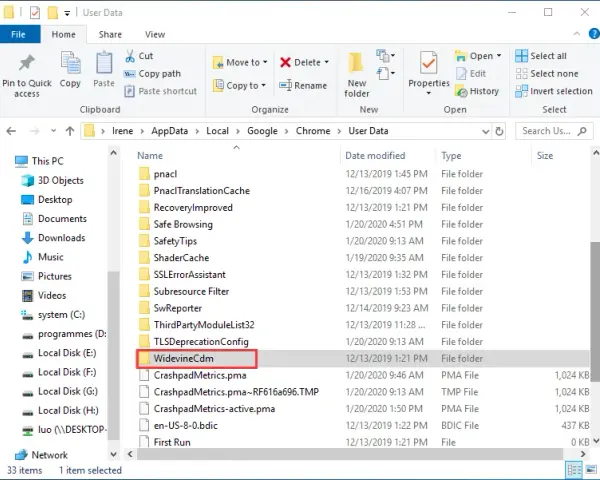The width and height of the screenshot is (600, 480).
Task: Open Explorer Help question mark icon
Action: point(594,34)
